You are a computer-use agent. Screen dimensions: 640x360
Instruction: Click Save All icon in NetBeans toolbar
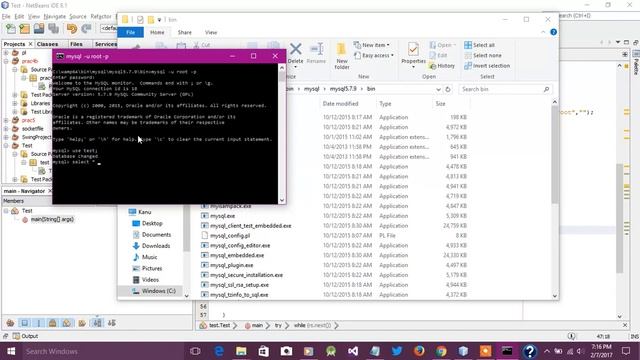point(53,29)
